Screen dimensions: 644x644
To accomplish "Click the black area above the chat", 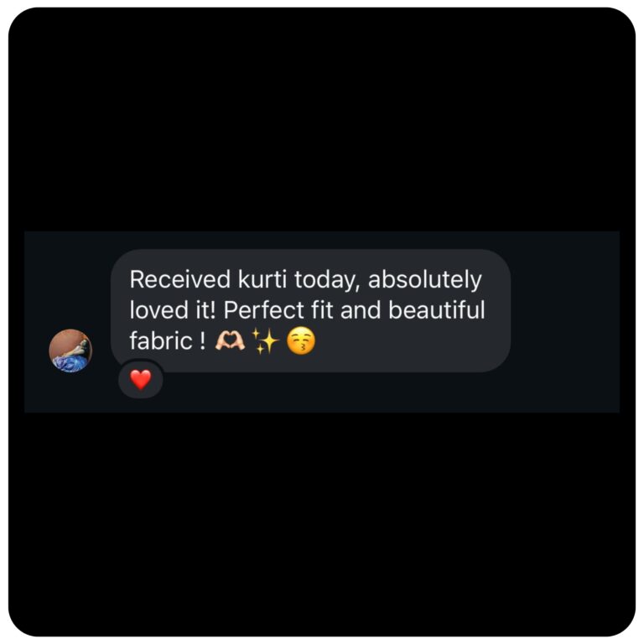I will click(322, 119).
